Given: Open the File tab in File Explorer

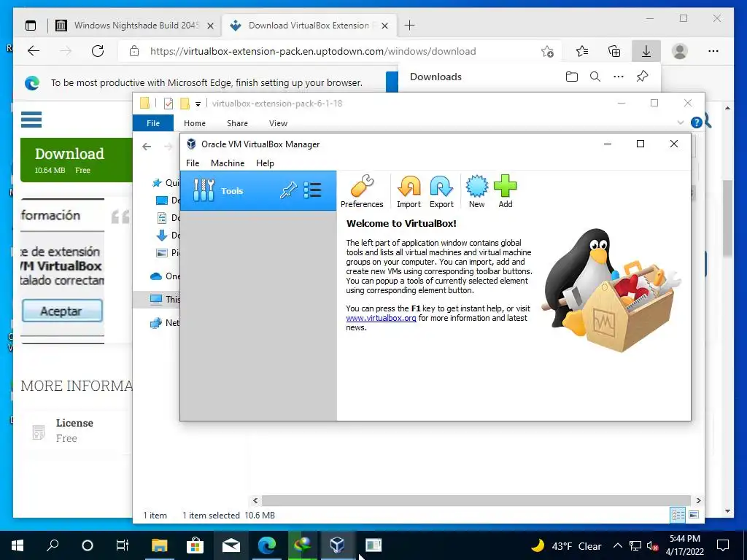Looking at the screenshot, I should [x=153, y=122].
